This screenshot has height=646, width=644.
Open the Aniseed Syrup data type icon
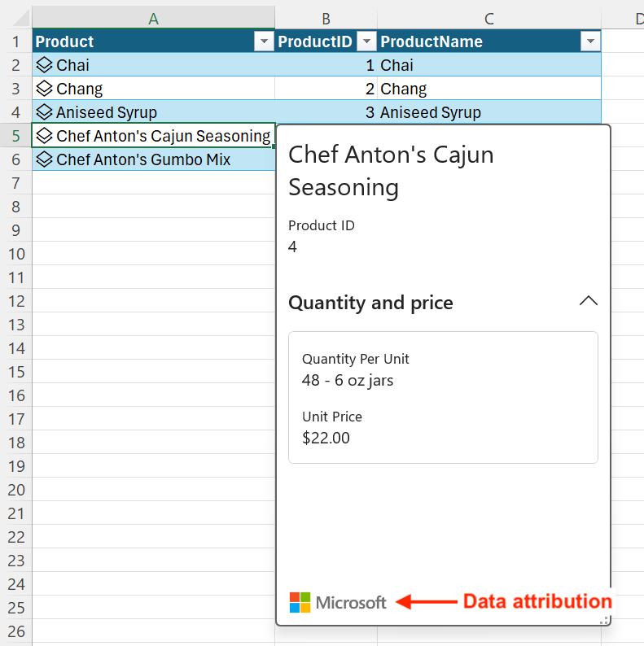coord(44,111)
